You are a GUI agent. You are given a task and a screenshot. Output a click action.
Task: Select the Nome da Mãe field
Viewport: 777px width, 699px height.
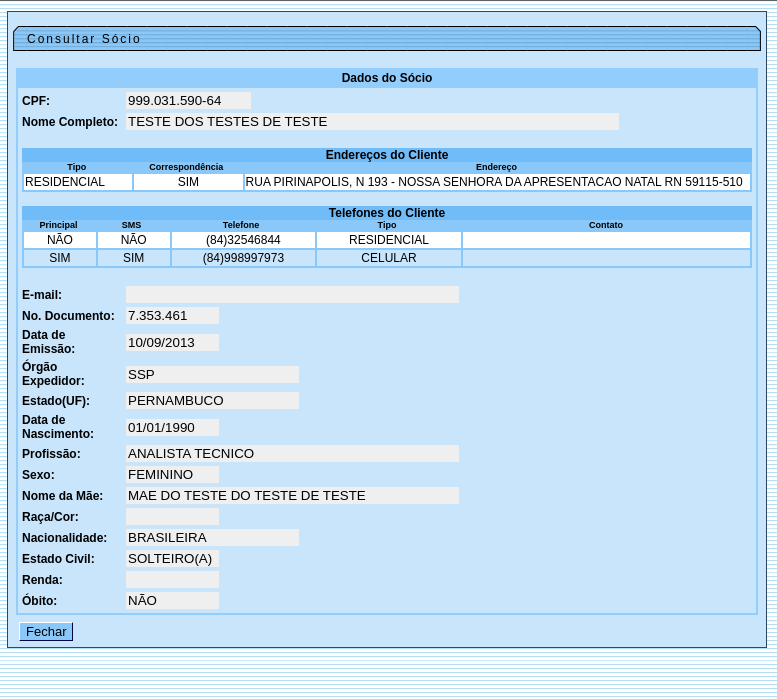292,496
